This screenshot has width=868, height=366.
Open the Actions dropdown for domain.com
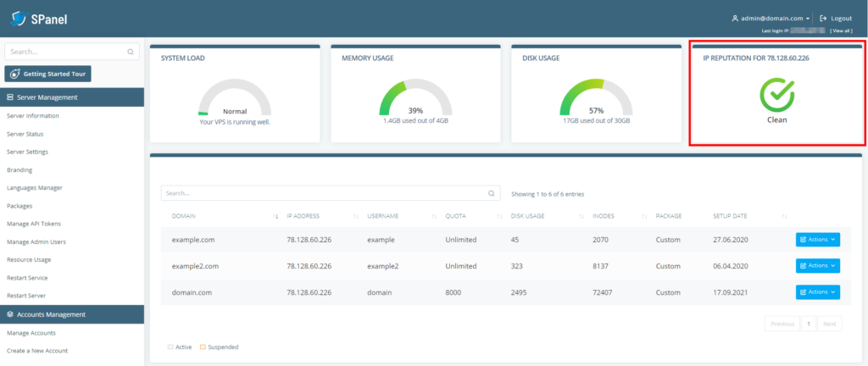(818, 292)
